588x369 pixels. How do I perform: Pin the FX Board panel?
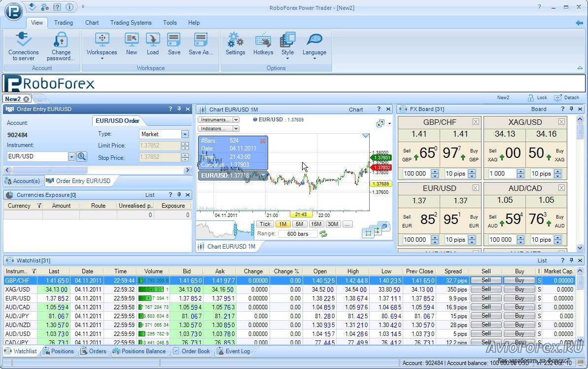tap(572, 109)
